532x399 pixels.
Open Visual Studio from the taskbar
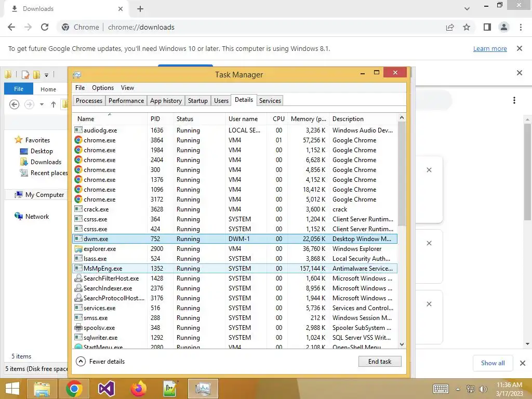[106, 389]
